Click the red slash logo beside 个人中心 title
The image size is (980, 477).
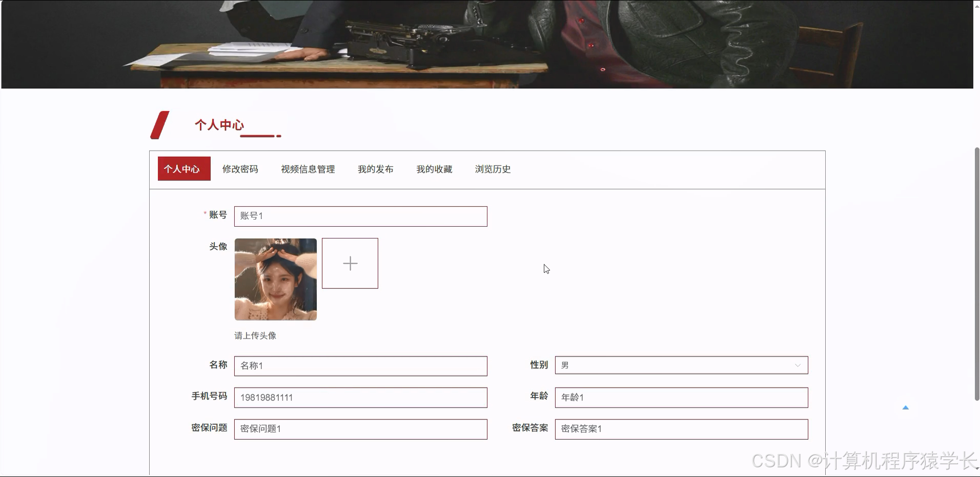pos(159,124)
